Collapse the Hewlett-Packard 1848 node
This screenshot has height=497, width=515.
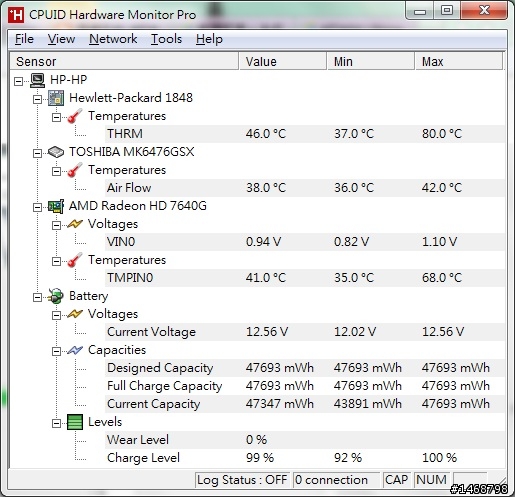[38, 99]
